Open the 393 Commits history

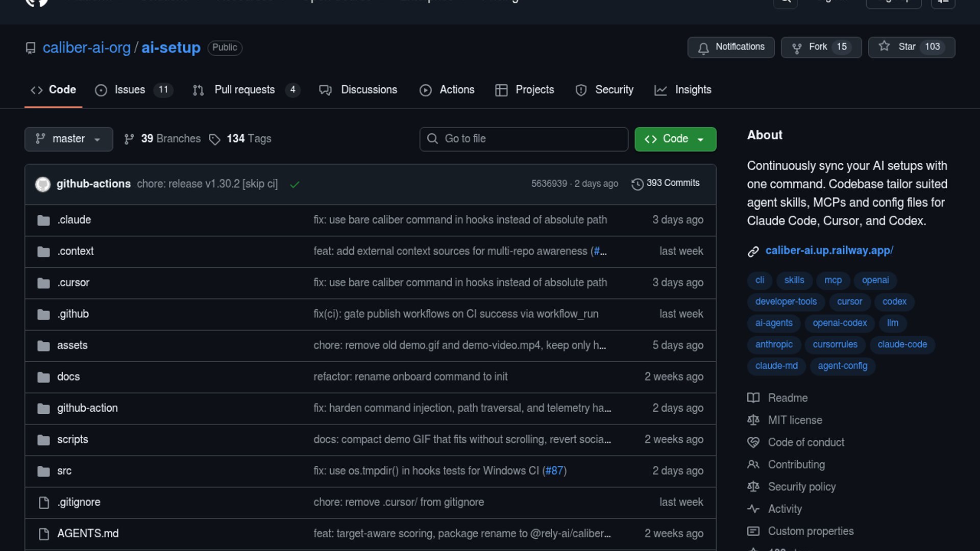[666, 183]
